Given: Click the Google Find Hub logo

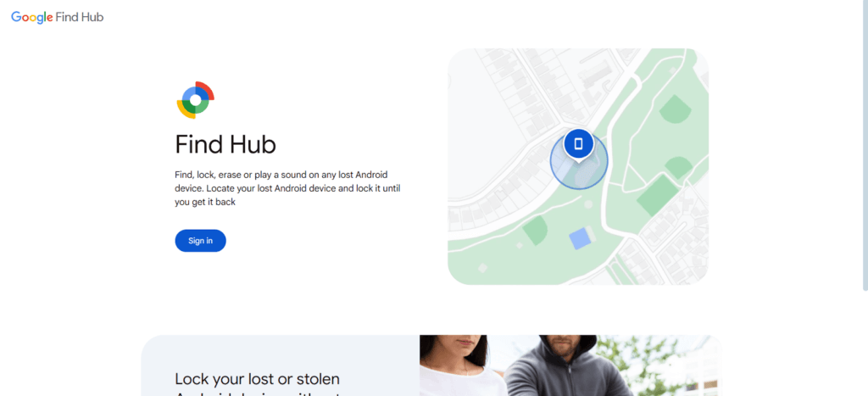Looking at the screenshot, I should (57, 17).
